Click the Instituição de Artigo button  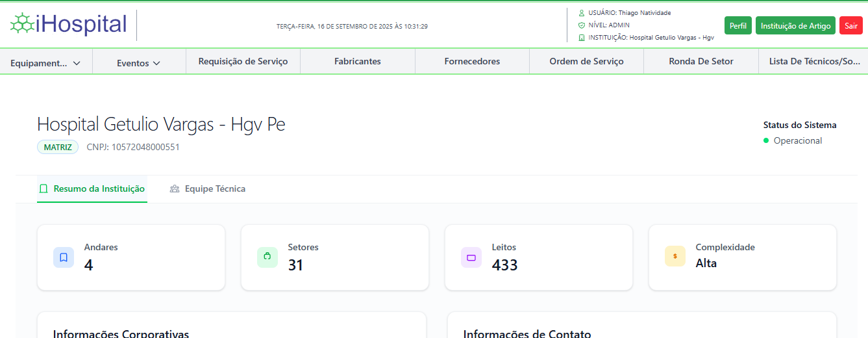click(795, 26)
